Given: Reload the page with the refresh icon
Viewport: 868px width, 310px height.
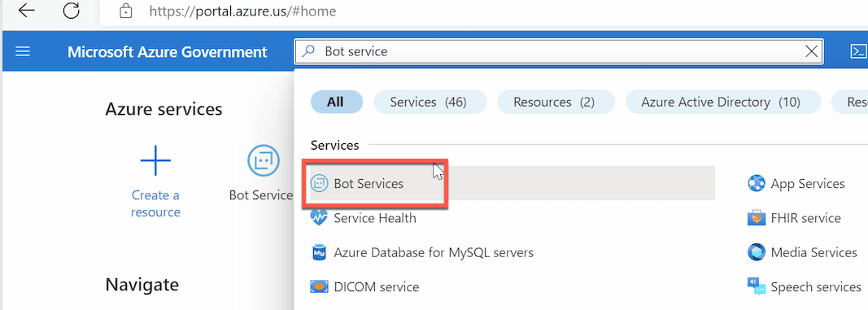Looking at the screenshot, I should (72, 11).
